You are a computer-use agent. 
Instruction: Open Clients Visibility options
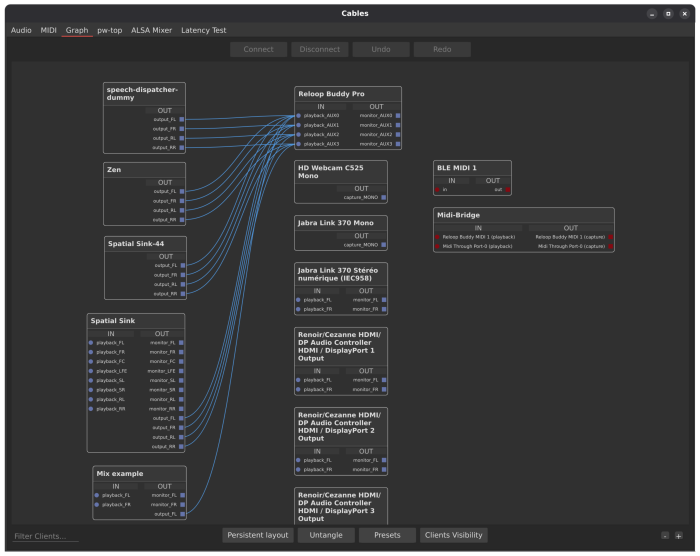tap(454, 535)
